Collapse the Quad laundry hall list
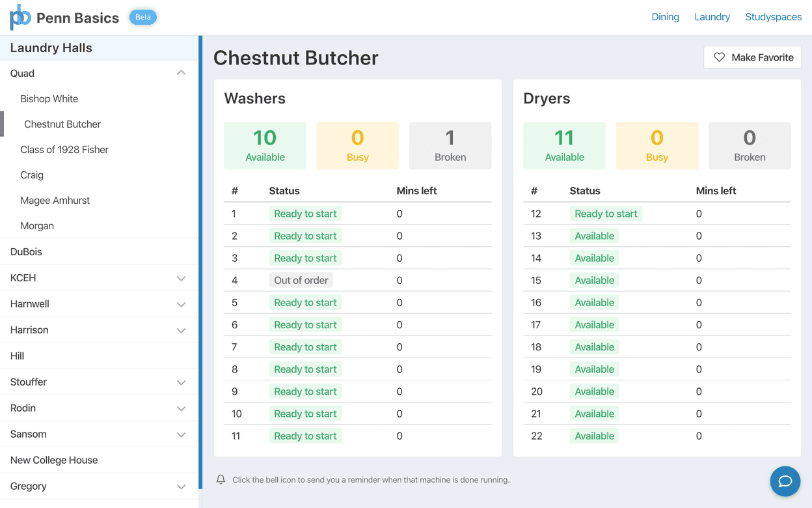This screenshot has width=812, height=508. (x=181, y=73)
